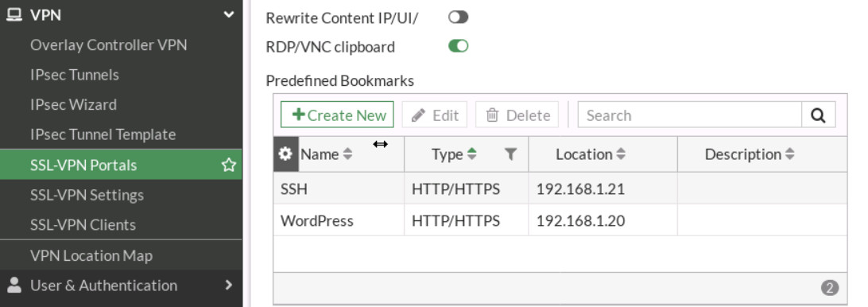The width and height of the screenshot is (868, 307).
Task: Open IPsec Wizard page
Action: tap(74, 105)
